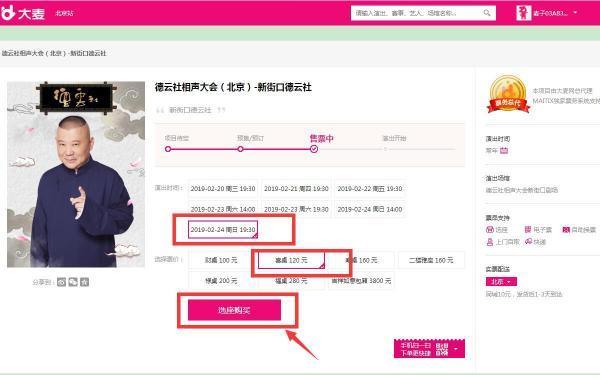This screenshot has width=600, height=375.
Task: Focus the search input field
Action: (x=417, y=13)
